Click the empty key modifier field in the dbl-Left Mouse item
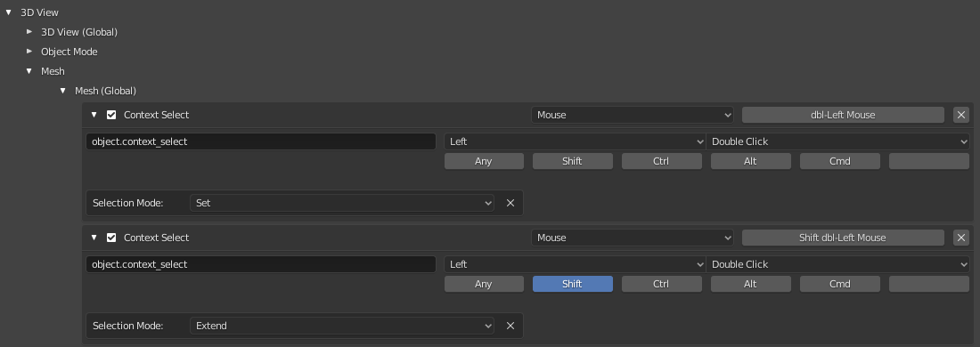This screenshot has height=347, width=980. 928,161
